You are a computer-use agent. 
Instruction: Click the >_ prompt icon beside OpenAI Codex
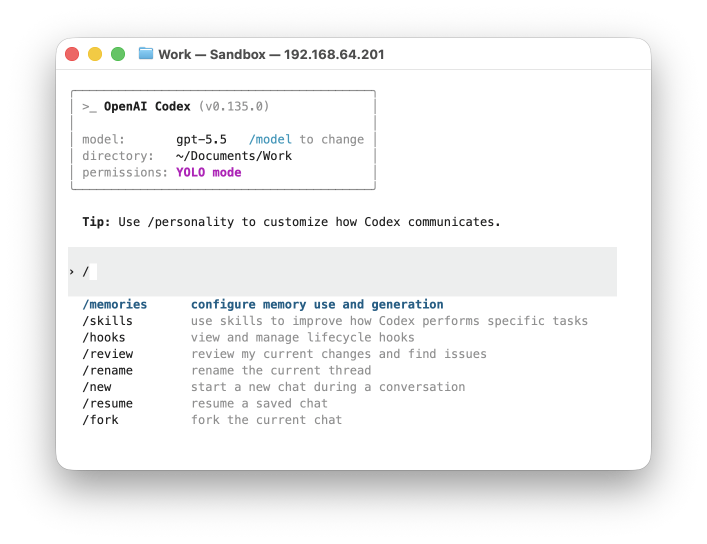[x=89, y=107]
